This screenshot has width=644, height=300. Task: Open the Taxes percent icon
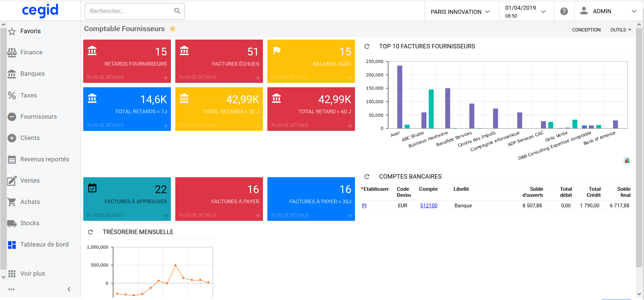[x=12, y=95]
